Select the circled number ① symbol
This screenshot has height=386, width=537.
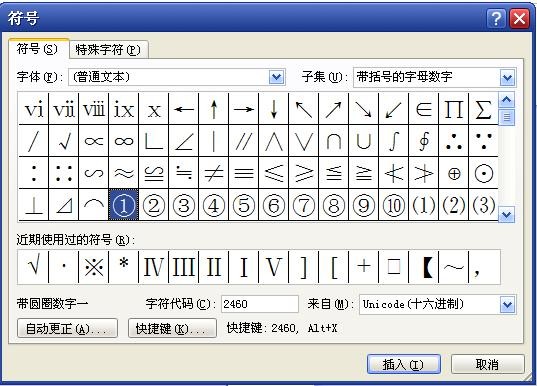pyautogui.click(x=124, y=205)
